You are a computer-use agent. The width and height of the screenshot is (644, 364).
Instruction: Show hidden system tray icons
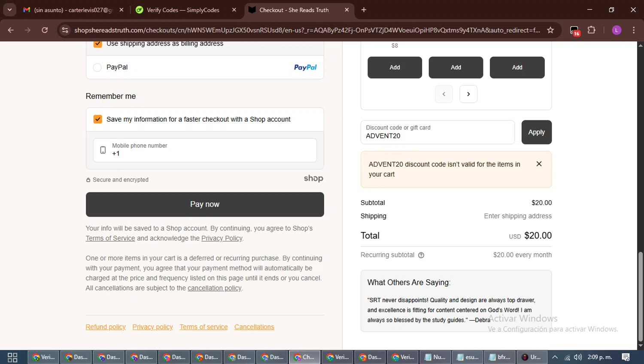[555, 357]
